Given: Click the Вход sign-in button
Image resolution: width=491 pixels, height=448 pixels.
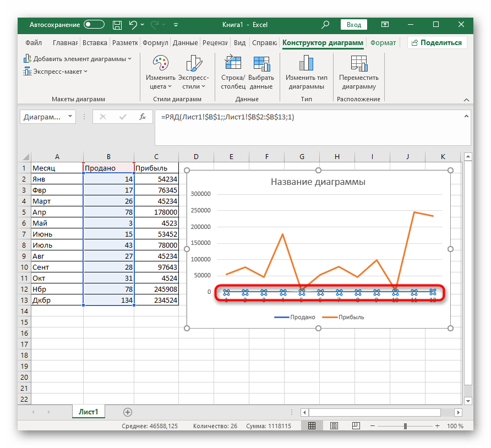Looking at the screenshot, I should point(354,25).
